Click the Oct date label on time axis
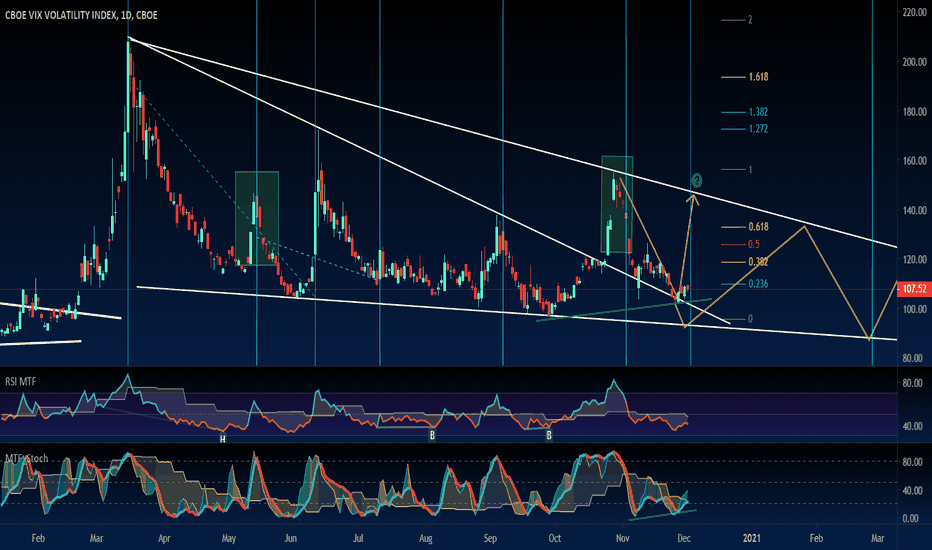The height and width of the screenshot is (550, 932). coord(555,539)
